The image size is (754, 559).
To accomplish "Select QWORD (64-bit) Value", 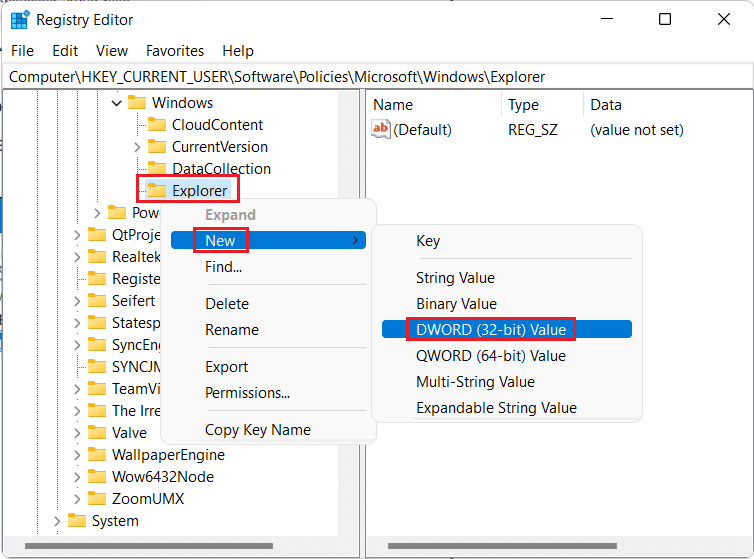I will point(507,355).
